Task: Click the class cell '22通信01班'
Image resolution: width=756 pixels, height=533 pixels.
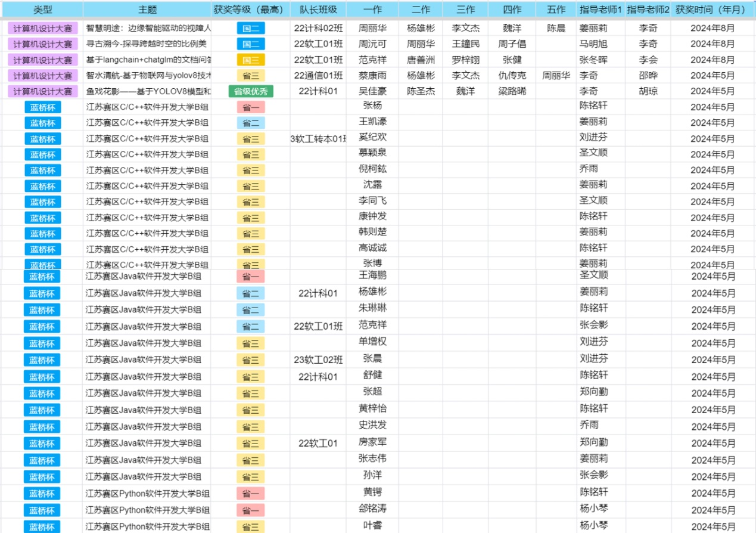Action: point(318,75)
